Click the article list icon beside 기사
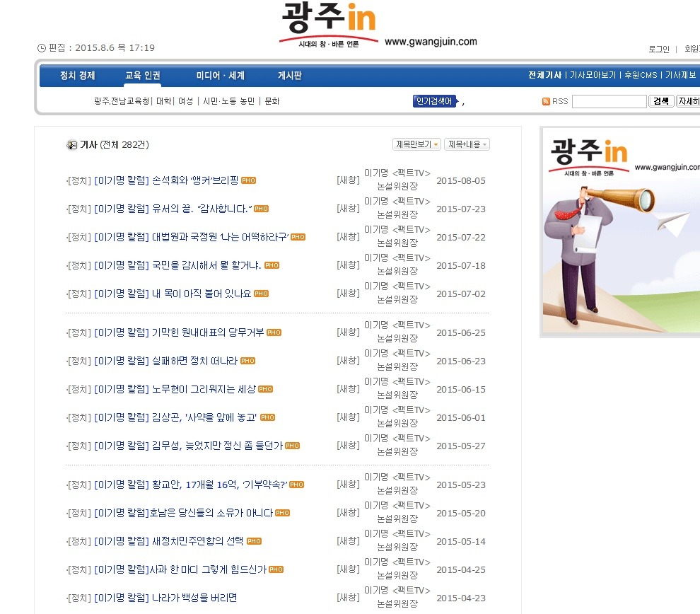Image resolution: width=700 pixels, height=614 pixels. pos(71,145)
